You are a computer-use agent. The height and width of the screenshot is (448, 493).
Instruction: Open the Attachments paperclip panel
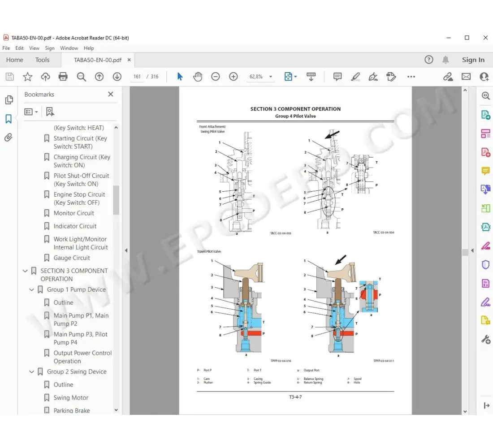click(9, 137)
